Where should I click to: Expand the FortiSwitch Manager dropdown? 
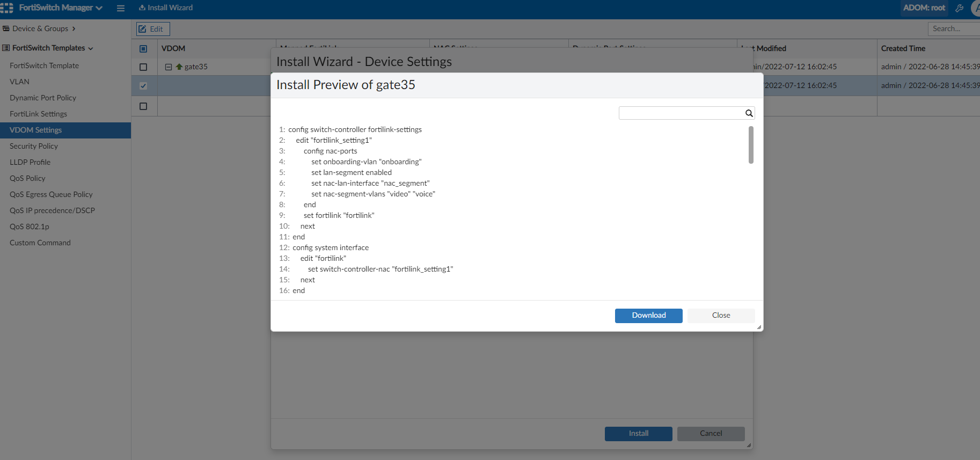(x=99, y=8)
